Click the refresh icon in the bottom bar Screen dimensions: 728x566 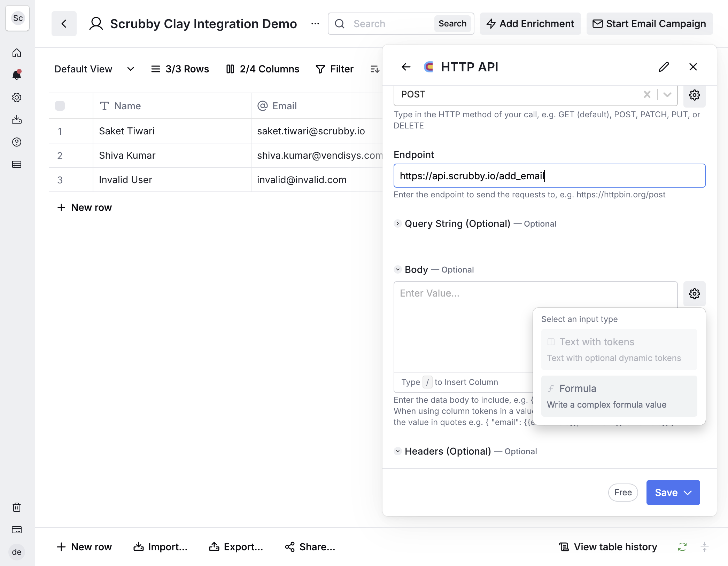pos(682,547)
